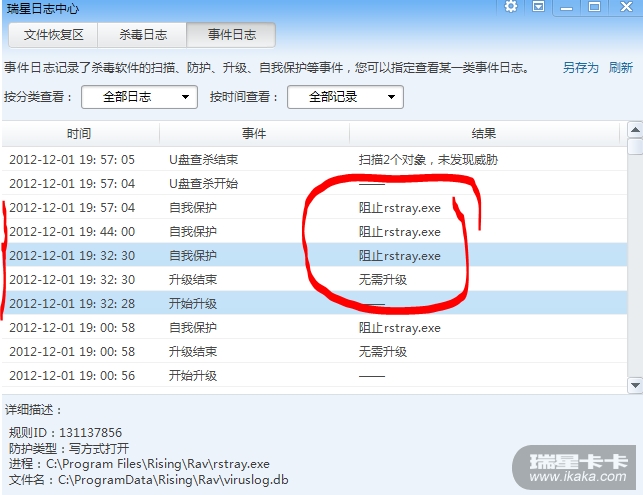Select 升级结束 event at 19:00:58
Image resolution: width=643 pixels, height=495 pixels.
193,351
